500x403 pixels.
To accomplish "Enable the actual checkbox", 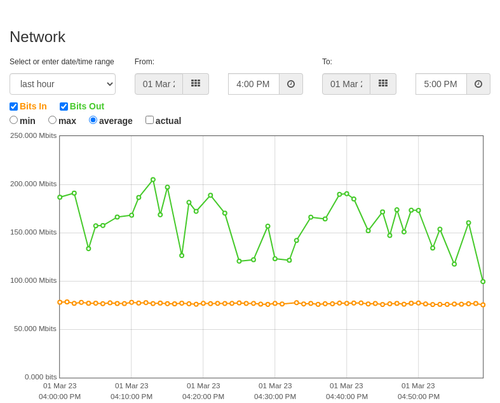I will point(150,120).
